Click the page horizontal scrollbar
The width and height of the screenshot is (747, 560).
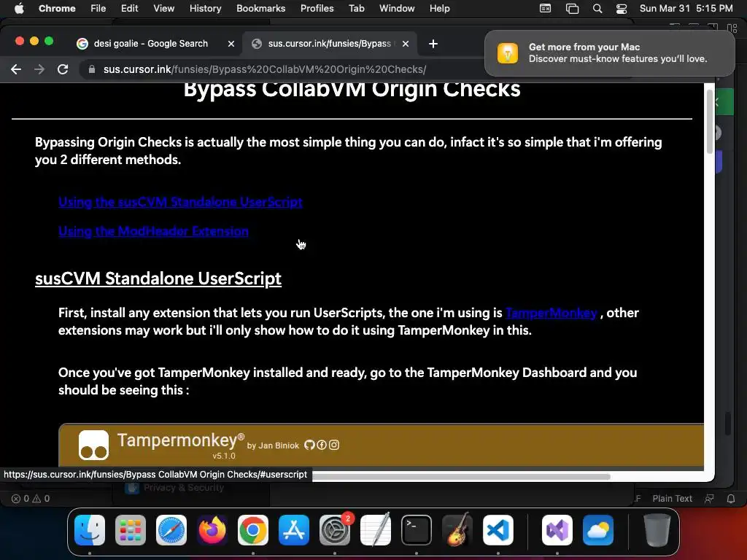click(461, 477)
